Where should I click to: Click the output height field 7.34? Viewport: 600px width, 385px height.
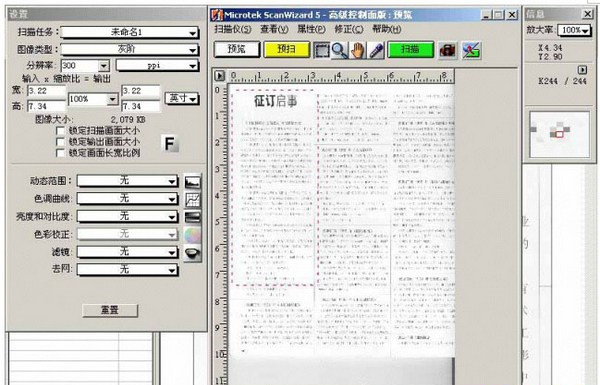140,106
